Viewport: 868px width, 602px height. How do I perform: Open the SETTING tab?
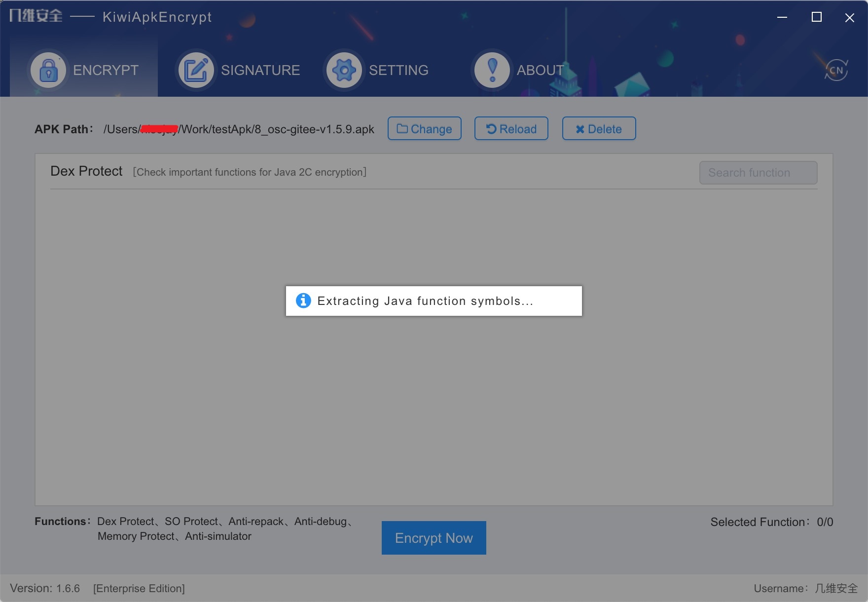tap(377, 70)
